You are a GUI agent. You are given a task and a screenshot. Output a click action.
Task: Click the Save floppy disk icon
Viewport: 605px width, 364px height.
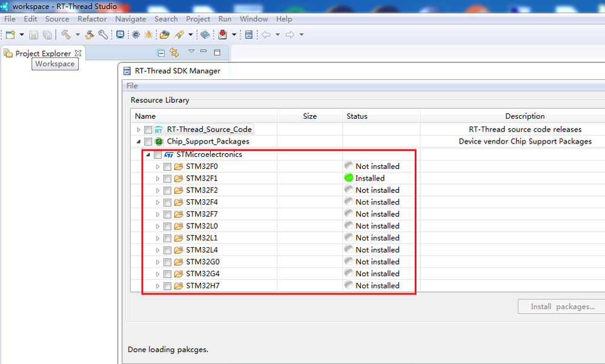coord(33,35)
